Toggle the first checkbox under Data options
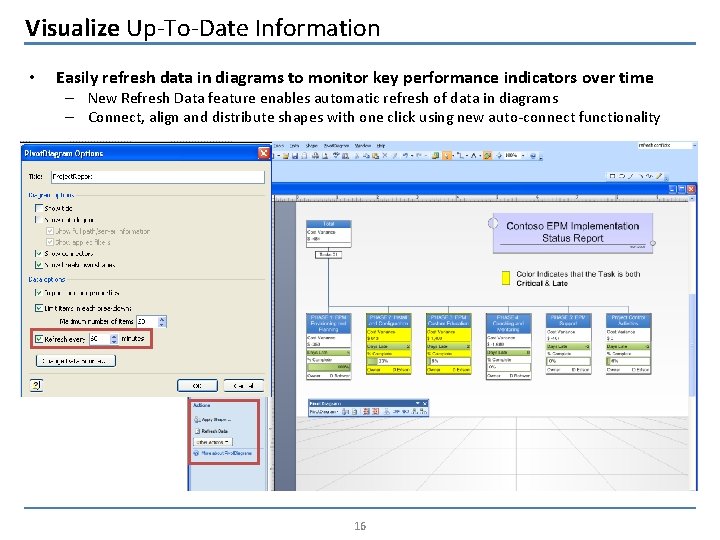Screen dimensions: 720x540 [39, 292]
